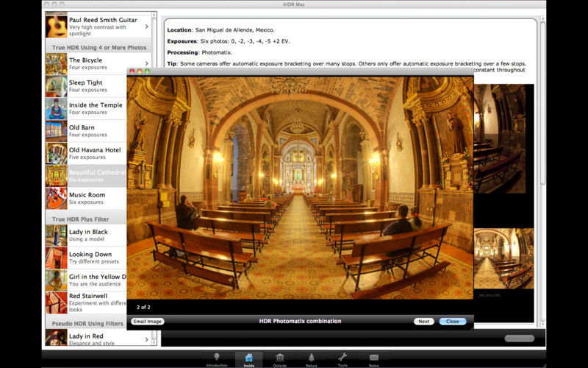Expand the Paul Reed Smith Guitar chevron
Viewport: 588px width, 368px height.
[x=146, y=26]
